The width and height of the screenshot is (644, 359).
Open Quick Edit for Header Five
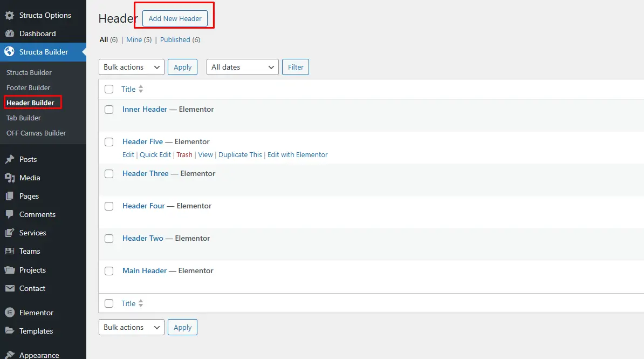click(x=155, y=154)
